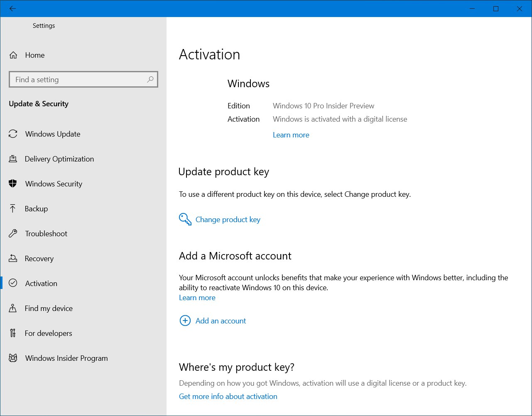Click the Troubleshoot wrench icon

click(x=13, y=233)
